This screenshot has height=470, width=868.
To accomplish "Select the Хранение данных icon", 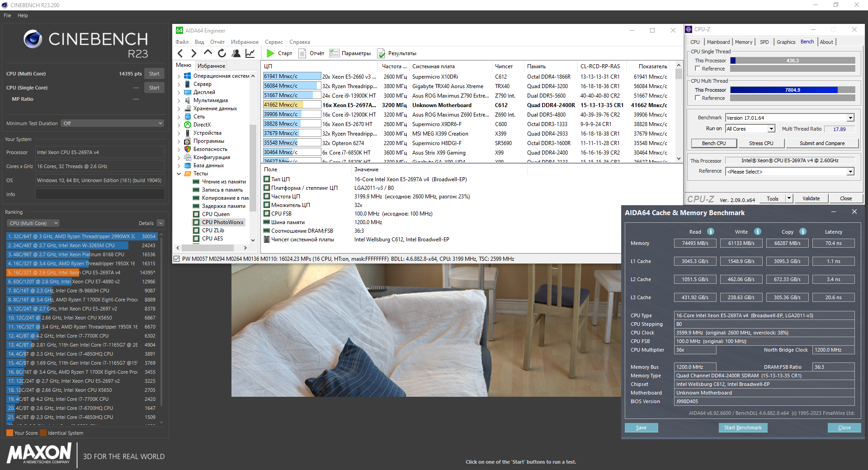I will [x=188, y=108].
